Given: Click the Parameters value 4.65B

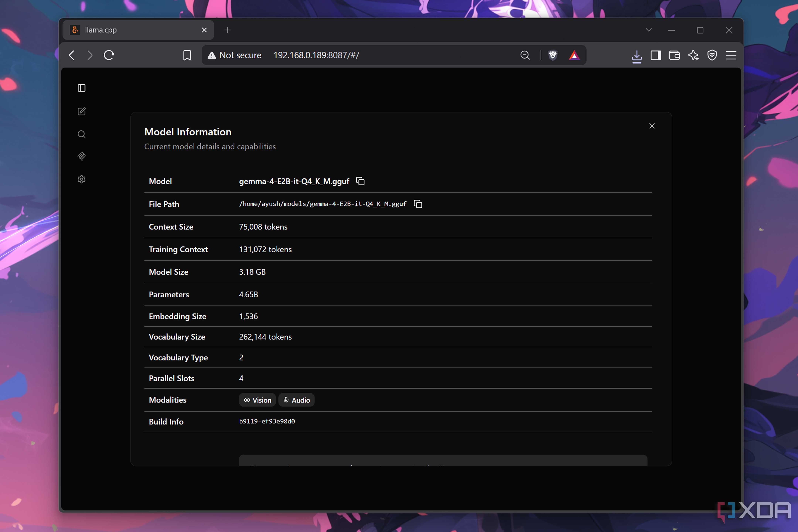Looking at the screenshot, I should (x=248, y=294).
